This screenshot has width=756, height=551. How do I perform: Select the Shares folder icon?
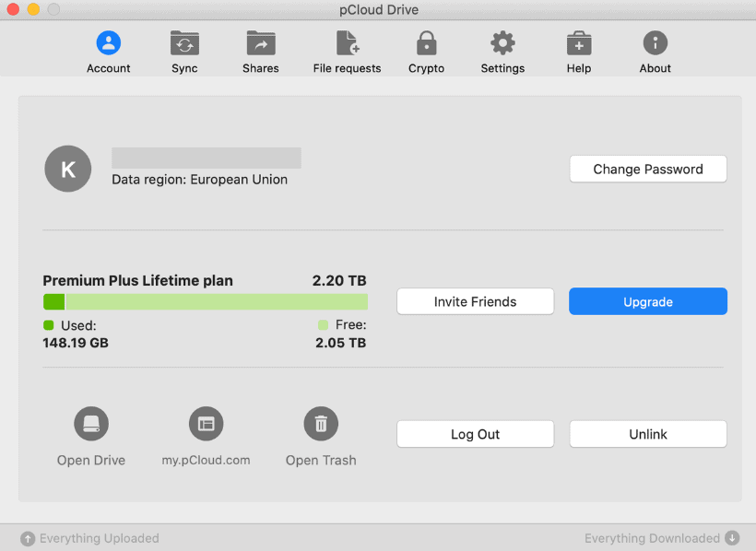pos(261,43)
